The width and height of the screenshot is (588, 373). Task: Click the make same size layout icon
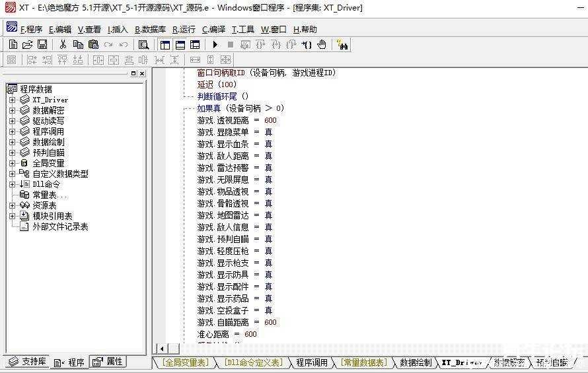tap(225, 59)
